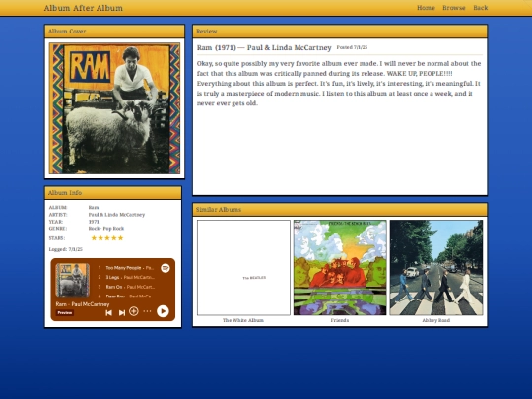
Task: Click the year value 1971
Action: pos(94,222)
